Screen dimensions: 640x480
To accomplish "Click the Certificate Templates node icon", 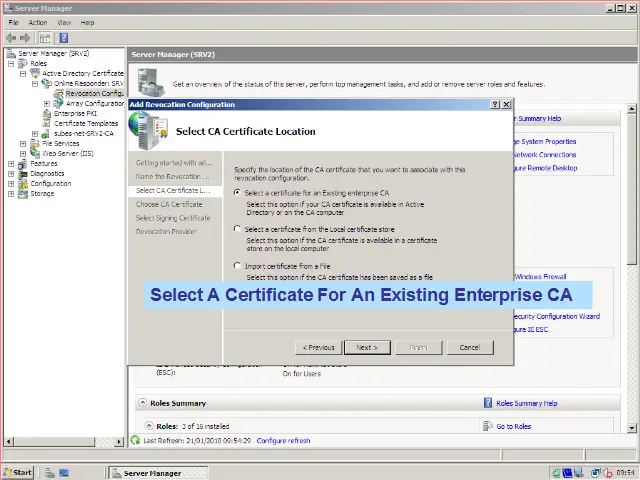I will tap(47, 123).
